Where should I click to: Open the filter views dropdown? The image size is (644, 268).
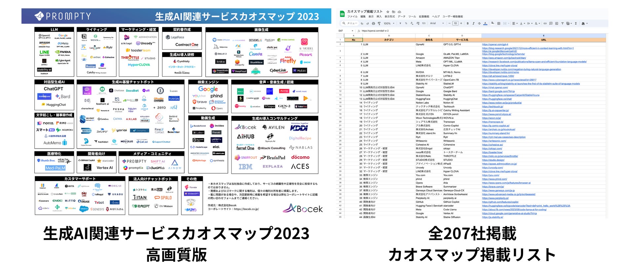(x=569, y=23)
